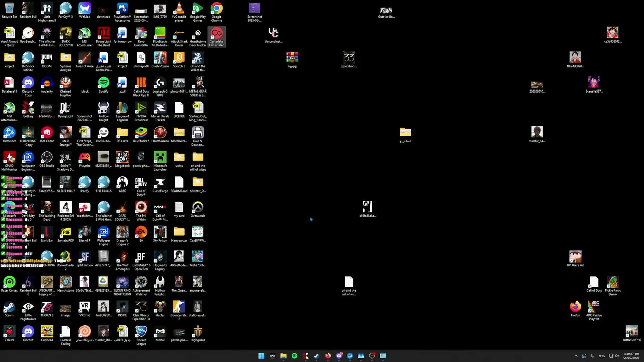The width and height of the screenshot is (644, 362).
Task: Select the Clash Royale icon
Action: (x=160, y=59)
